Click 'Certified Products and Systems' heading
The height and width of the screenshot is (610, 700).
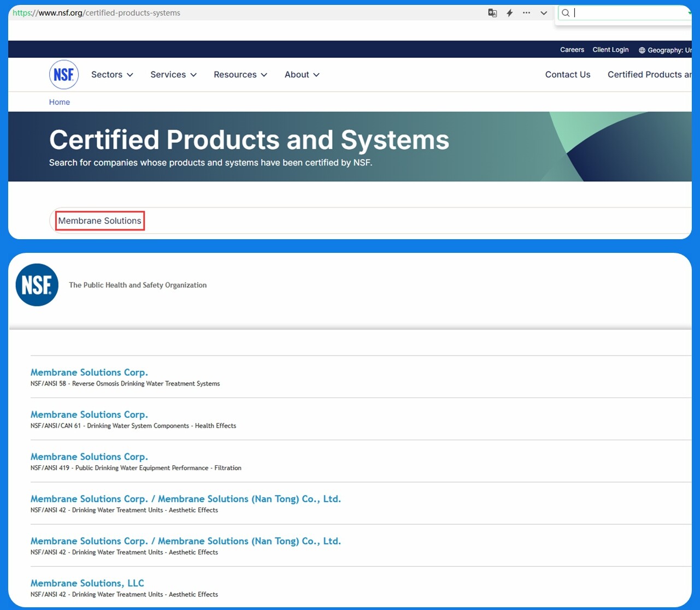pyautogui.click(x=249, y=140)
